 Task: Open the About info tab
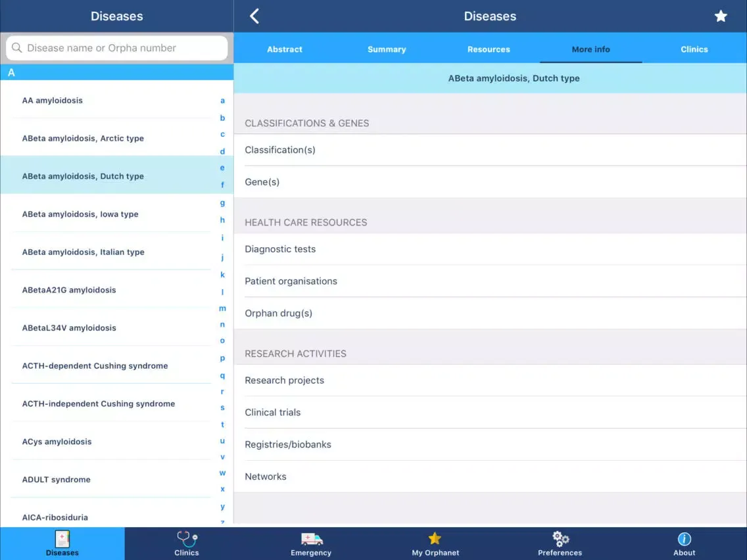[684, 544]
